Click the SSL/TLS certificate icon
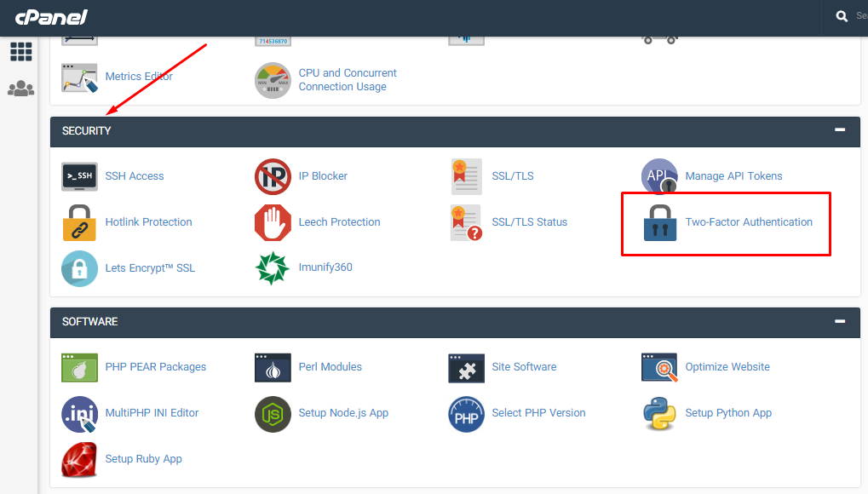Viewport: 868px width, 494px height. coord(466,176)
